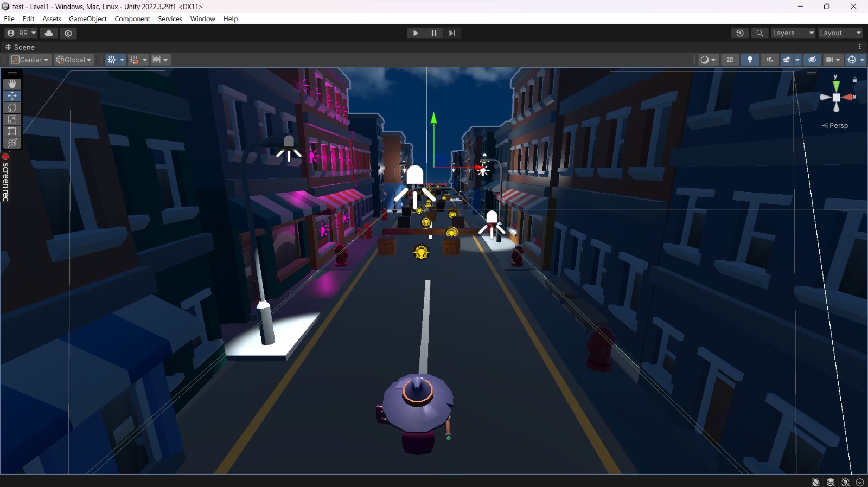Toggle scene gizmos visibility
The height and width of the screenshot is (487, 868).
pos(852,60)
